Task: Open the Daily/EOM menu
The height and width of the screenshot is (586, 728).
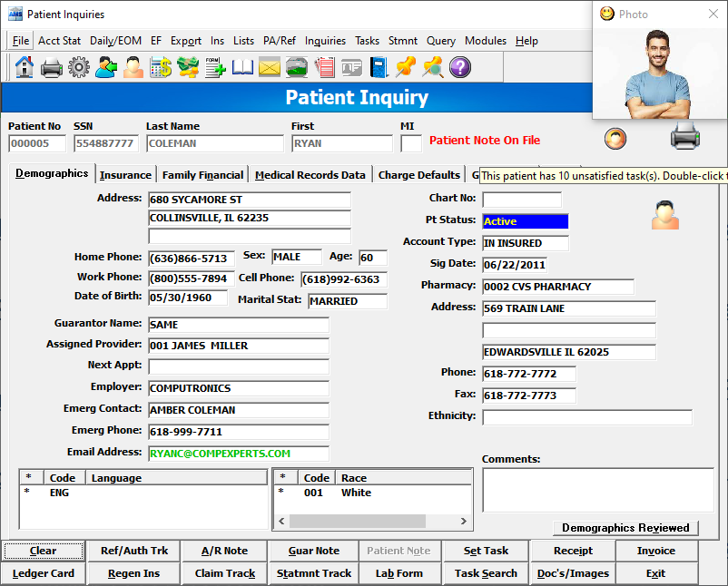Action: coord(115,41)
